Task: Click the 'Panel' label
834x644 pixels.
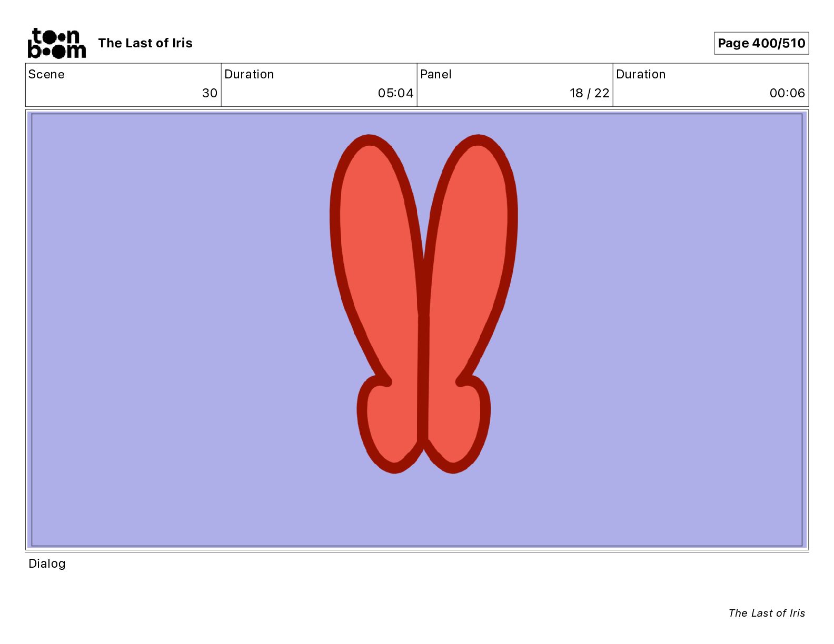Action: (x=436, y=74)
